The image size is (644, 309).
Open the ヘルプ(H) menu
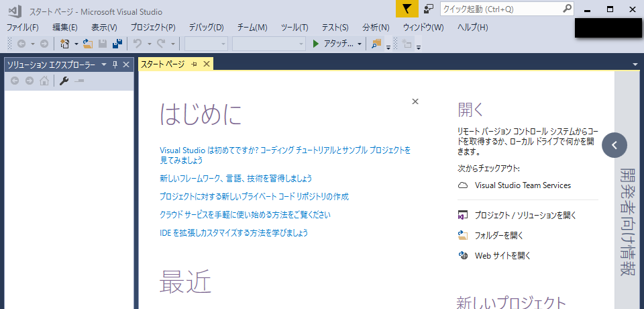[x=473, y=28]
